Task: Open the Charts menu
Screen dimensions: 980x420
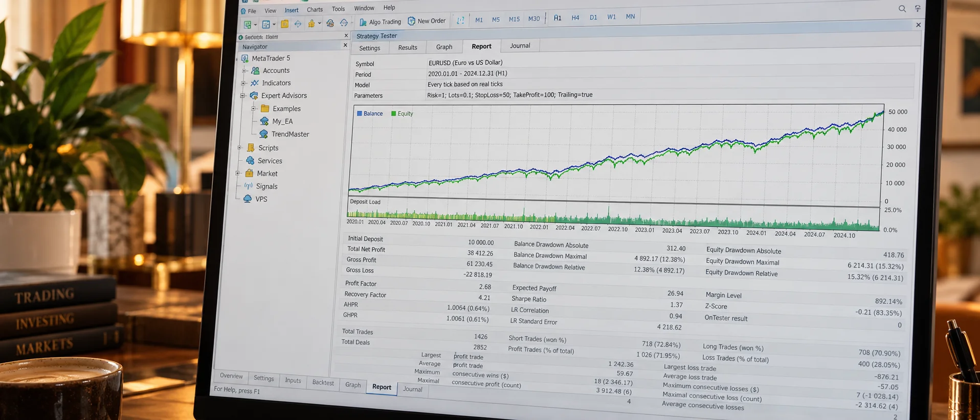Action: (315, 10)
